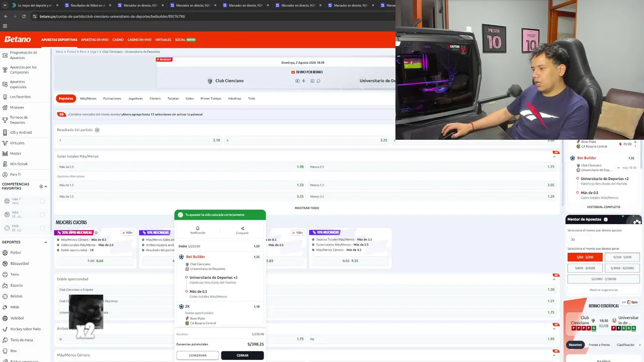
Task: Open the Apuestas en Vivo nav tab
Action: (x=95, y=40)
